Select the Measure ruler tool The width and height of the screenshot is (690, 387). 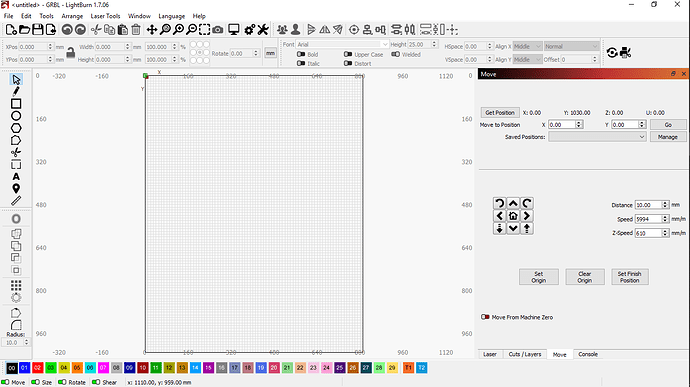coord(16,201)
